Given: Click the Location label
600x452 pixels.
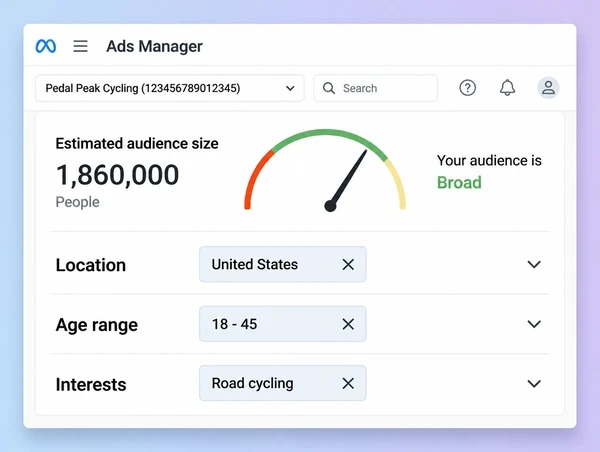Looking at the screenshot, I should (x=91, y=265).
